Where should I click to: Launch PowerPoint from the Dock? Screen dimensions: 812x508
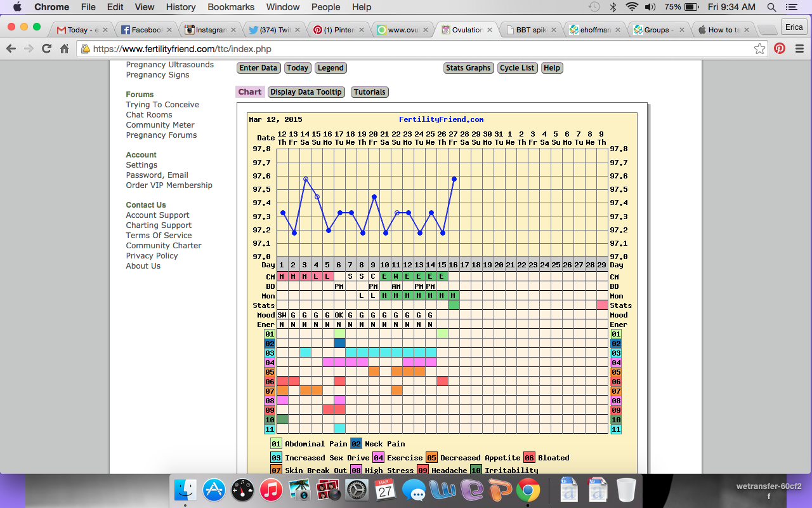[499, 490]
